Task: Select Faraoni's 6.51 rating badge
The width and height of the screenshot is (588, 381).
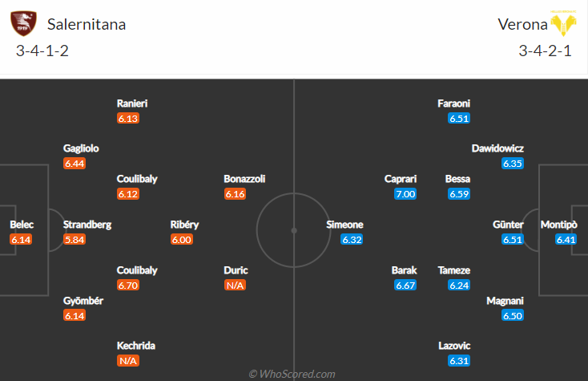Action: (459, 119)
